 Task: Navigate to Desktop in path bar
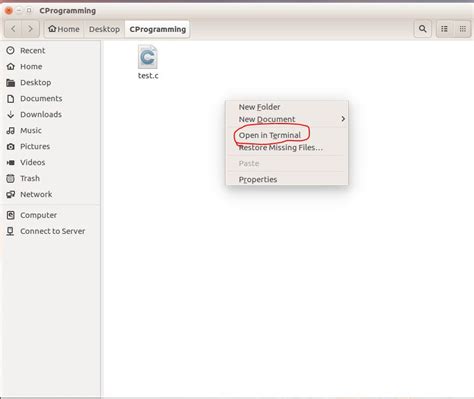pyautogui.click(x=104, y=29)
